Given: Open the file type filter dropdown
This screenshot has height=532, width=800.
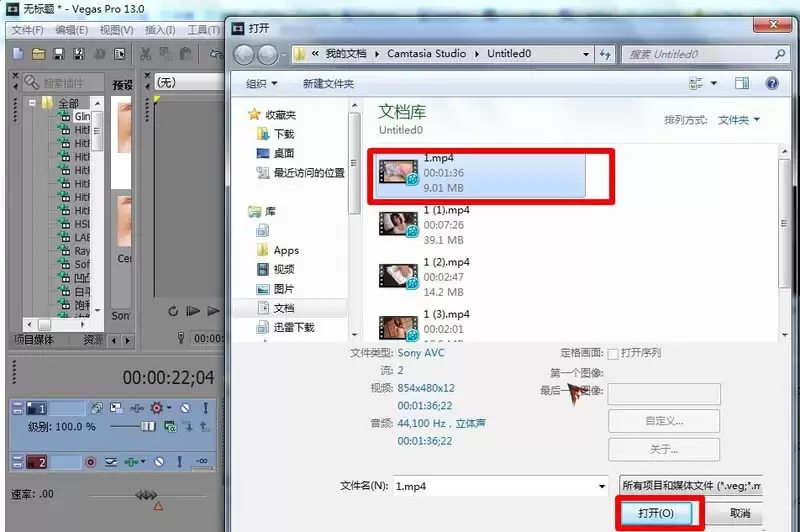Looking at the screenshot, I should pos(691,486).
